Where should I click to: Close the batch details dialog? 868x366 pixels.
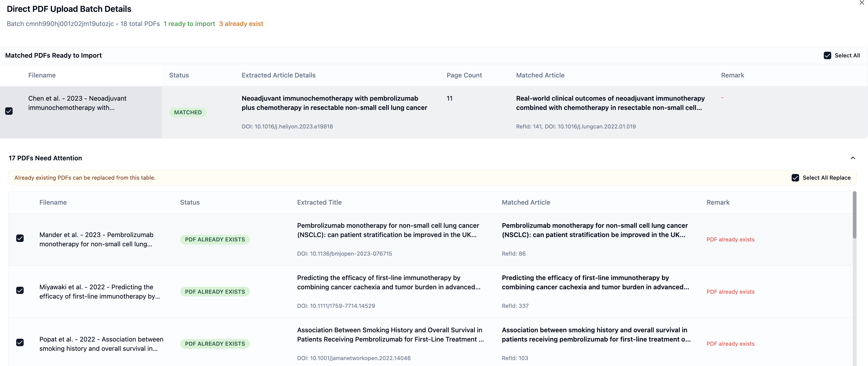coord(862,3)
